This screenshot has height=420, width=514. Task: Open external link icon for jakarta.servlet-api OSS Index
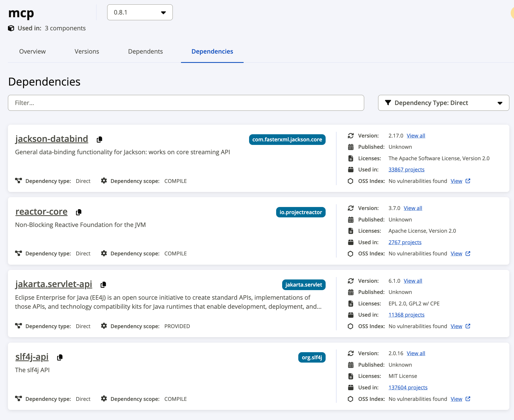point(468,326)
